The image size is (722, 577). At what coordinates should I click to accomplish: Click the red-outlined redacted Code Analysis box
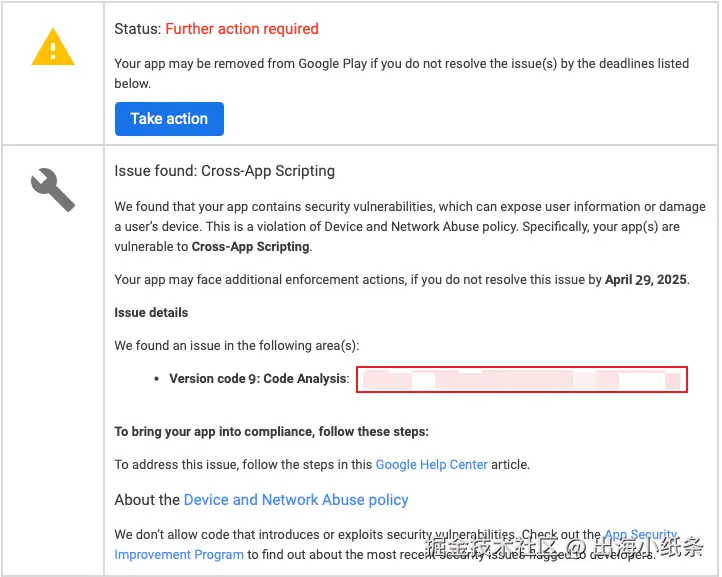coord(522,379)
